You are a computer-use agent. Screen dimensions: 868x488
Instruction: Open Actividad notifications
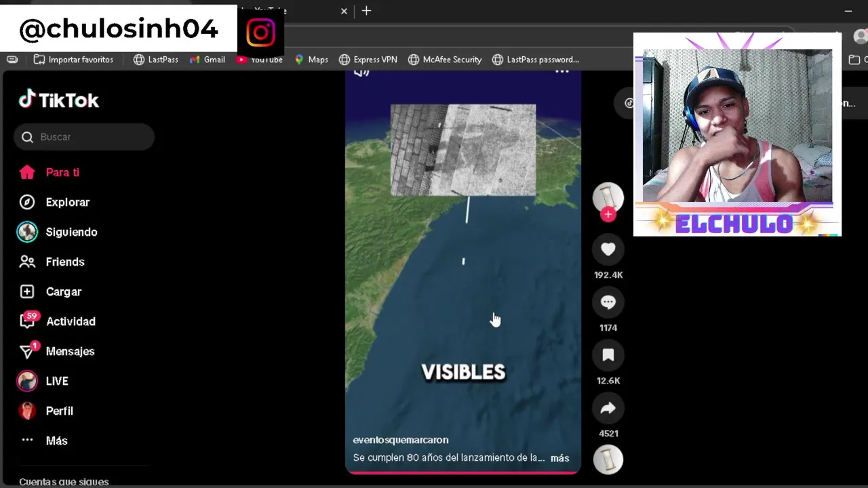[x=71, y=321]
